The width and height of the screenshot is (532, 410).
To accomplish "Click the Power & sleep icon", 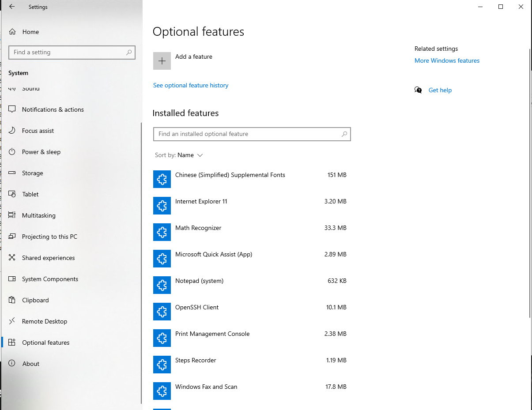I will point(12,152).
